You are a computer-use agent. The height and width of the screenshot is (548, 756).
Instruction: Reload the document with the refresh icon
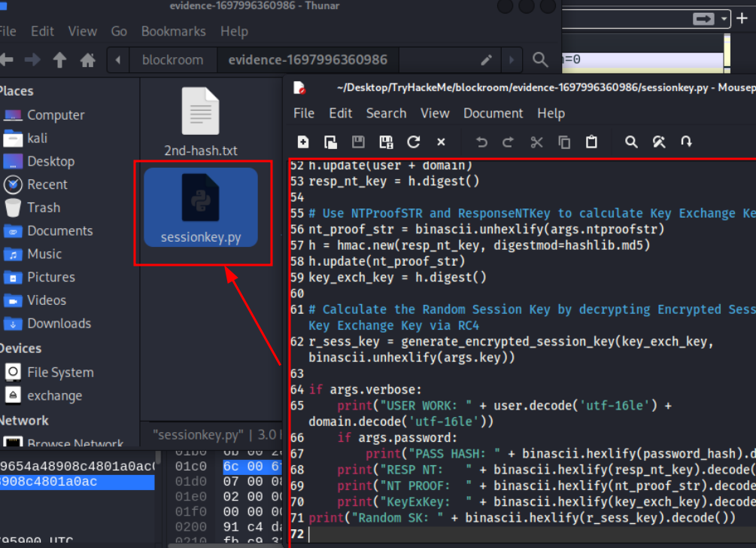(x=413, y=142)
